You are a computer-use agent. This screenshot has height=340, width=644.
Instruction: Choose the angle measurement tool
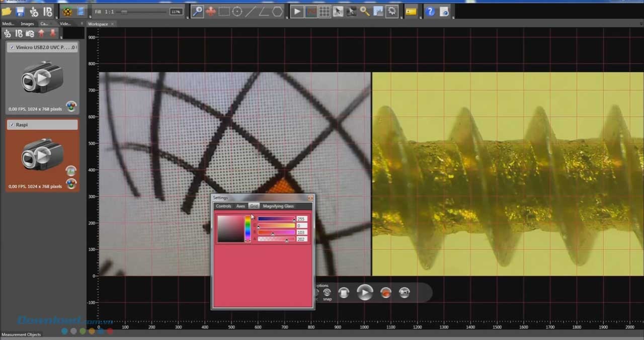tap(264, 12)
